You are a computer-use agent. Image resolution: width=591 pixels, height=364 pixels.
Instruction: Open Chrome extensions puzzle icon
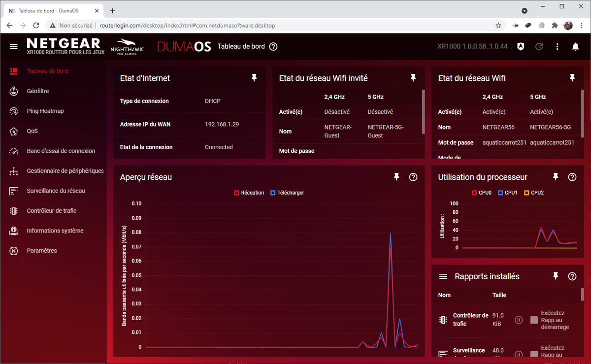pos(555,25)
